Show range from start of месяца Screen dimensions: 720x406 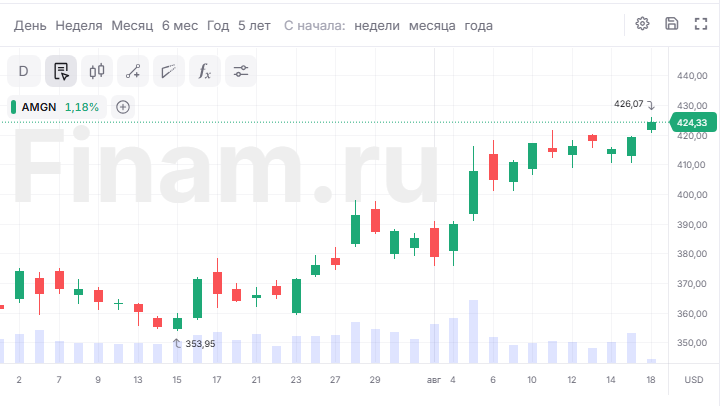point(432,26)
